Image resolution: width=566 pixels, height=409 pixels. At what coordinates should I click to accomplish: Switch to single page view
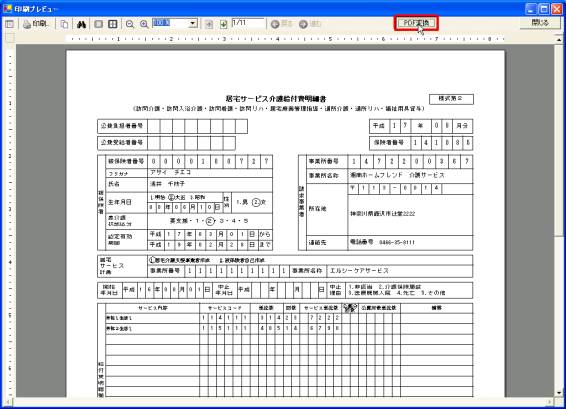(x=98, y=24)
